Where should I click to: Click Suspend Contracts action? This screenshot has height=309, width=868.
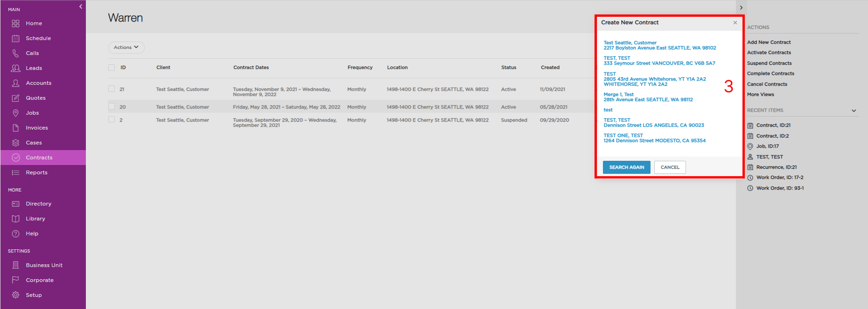pos(769,63)
